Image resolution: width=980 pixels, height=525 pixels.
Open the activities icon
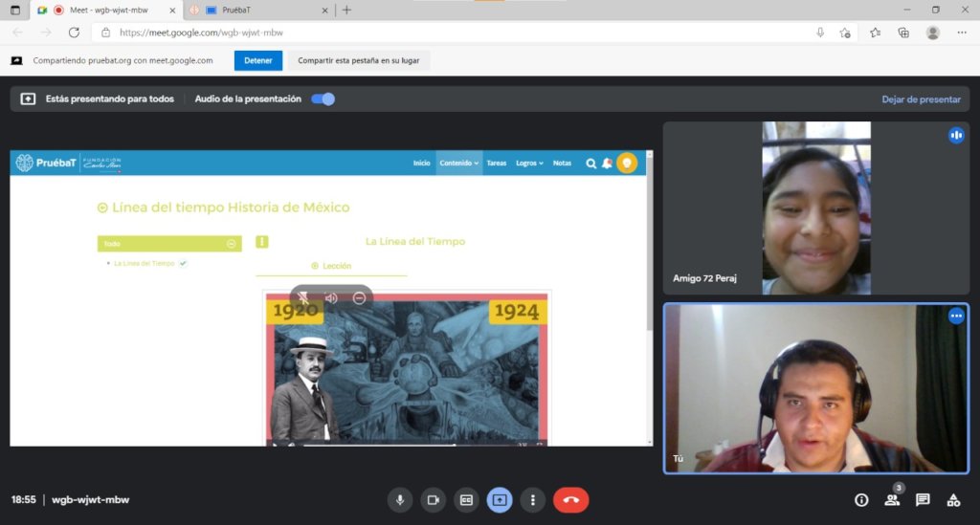tap(953, 500)
